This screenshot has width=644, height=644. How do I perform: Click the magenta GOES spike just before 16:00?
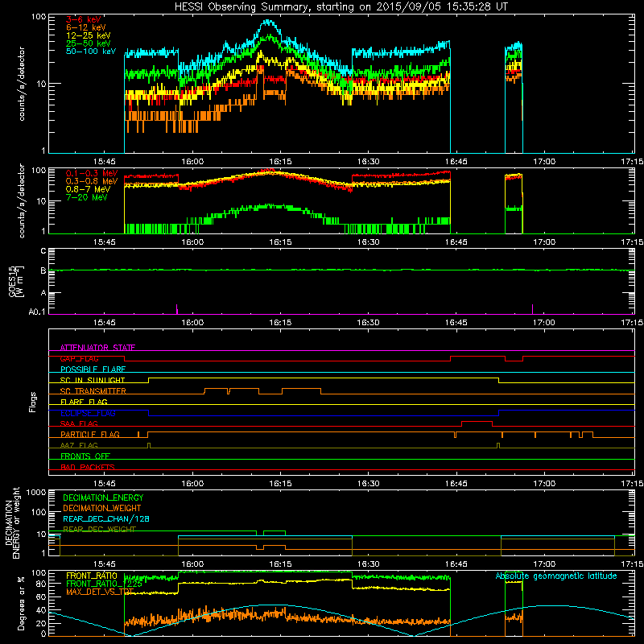point(176,309)
